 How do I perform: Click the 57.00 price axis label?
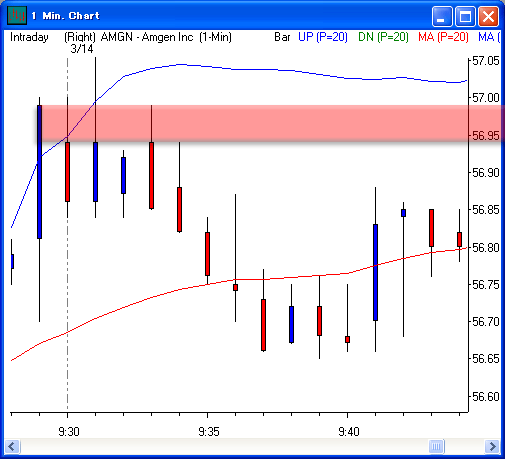coord(486,98)
